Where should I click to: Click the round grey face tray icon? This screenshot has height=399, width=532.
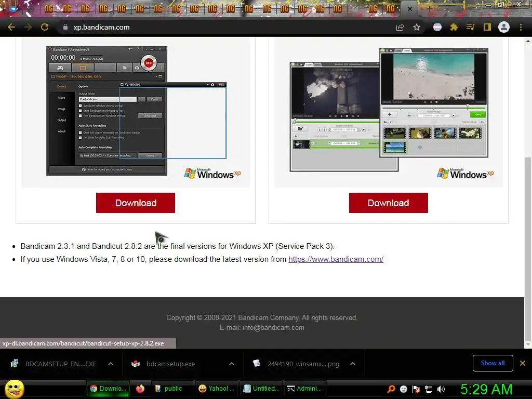[x=404, y=389]
